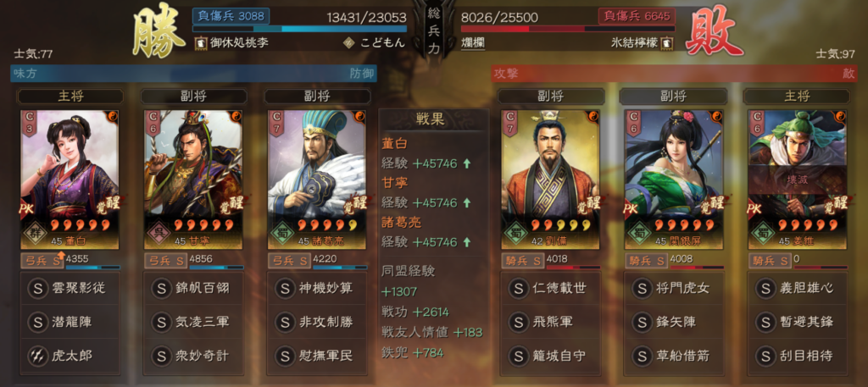The height and width of the screenshot is (387, 868).
Task: Open 甘寧 general portrait card
Action: [193, 180]
